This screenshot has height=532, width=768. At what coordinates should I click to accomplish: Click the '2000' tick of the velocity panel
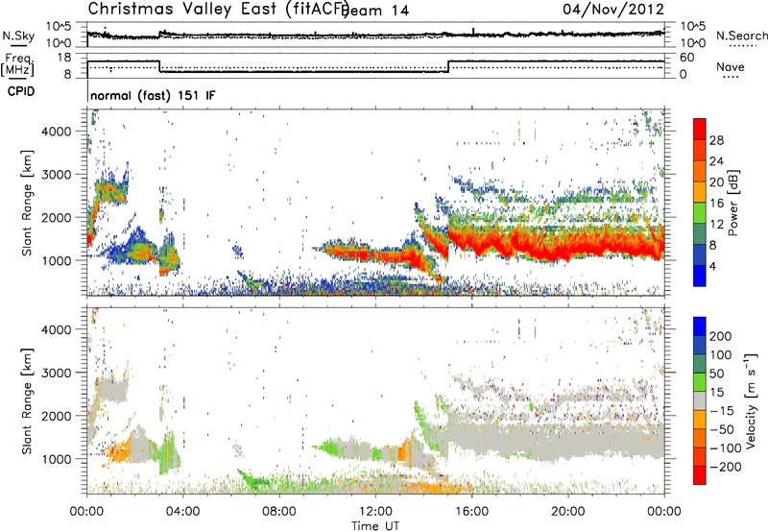click(56, 416)
